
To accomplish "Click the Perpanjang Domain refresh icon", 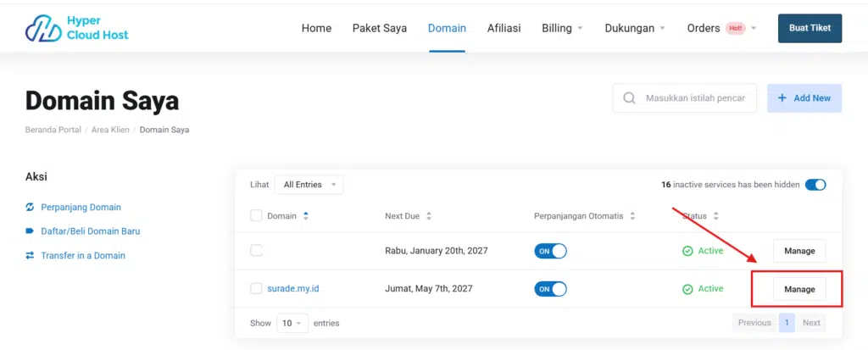I will point(30,207).
